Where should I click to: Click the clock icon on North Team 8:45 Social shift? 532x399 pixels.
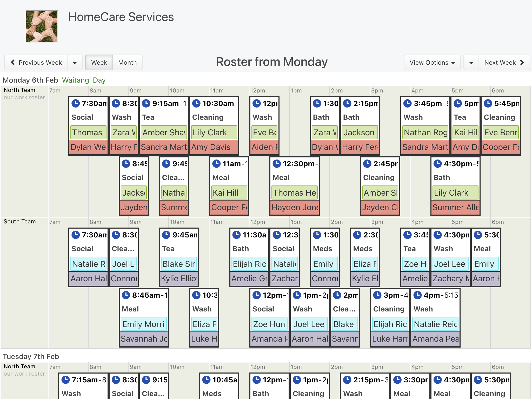[126, 164]
